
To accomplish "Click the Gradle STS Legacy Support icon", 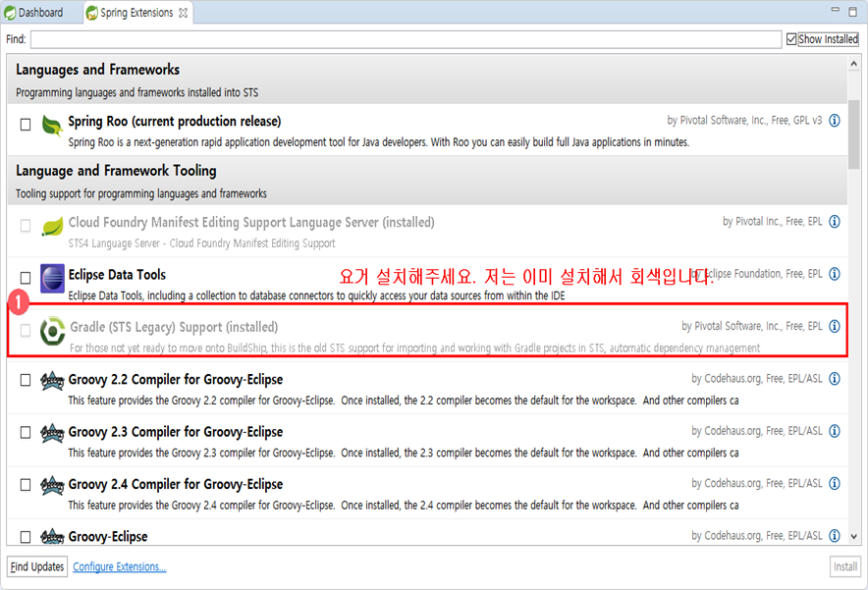I will (52, 331).
